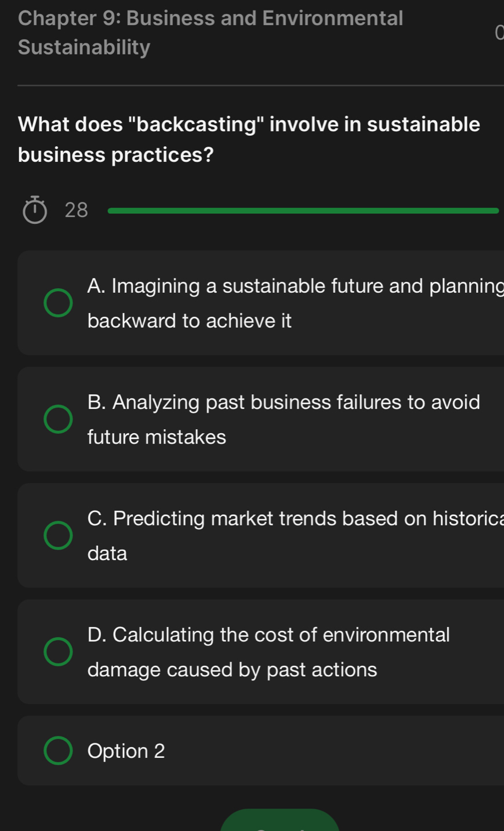Select radio button for answer B
The height and width of the screenshot is (831, 504).
tap(59, 419)
